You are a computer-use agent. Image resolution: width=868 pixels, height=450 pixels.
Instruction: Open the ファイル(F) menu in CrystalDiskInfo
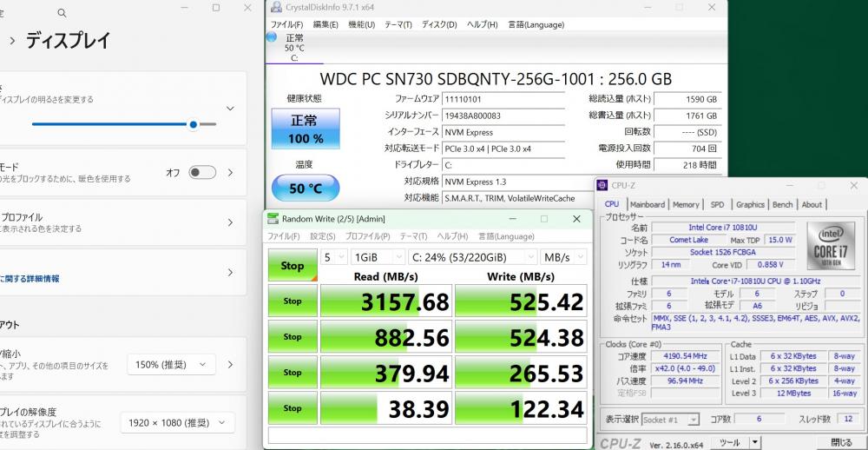[286, 25]
